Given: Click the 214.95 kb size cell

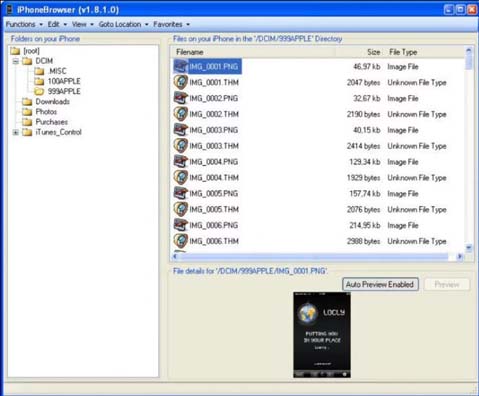Looking at the screenshot, I should click(365, 225).
